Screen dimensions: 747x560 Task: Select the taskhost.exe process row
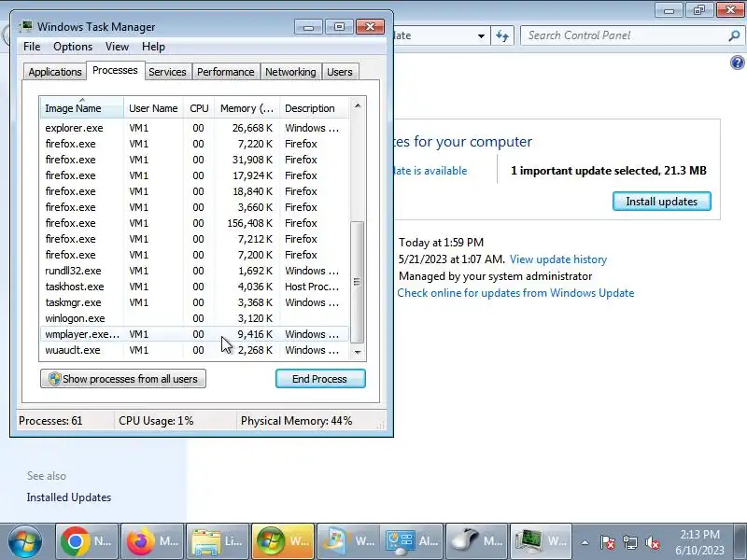point(194,287)
